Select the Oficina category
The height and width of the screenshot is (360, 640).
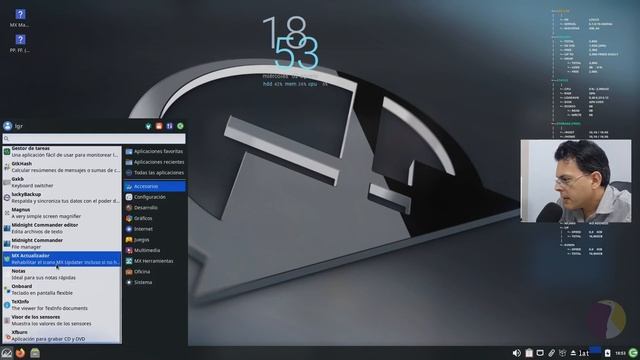pos(155,271)
